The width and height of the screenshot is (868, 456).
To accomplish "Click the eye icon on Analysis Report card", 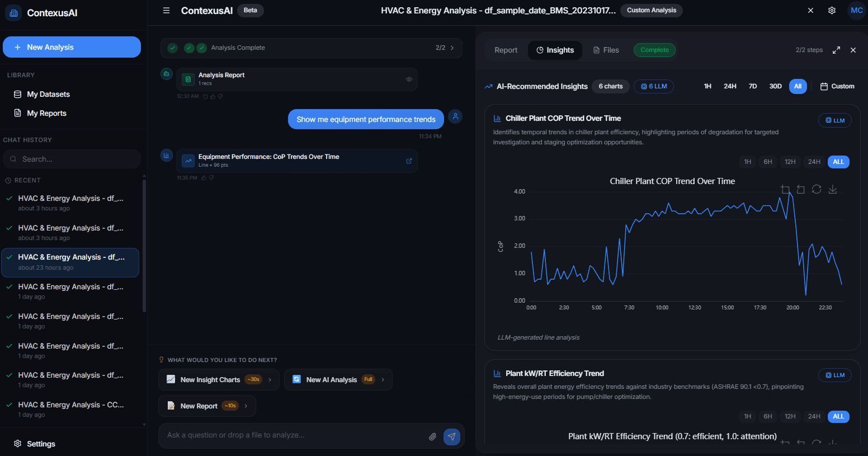I will 409,79.
